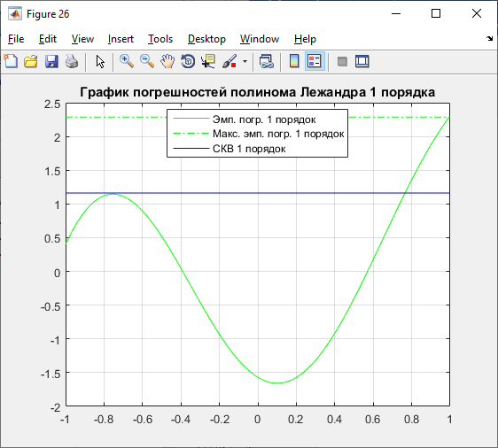This screenshot has width=498, height=448.
Task: Open the File menu
Action: (x=16, y=39)
